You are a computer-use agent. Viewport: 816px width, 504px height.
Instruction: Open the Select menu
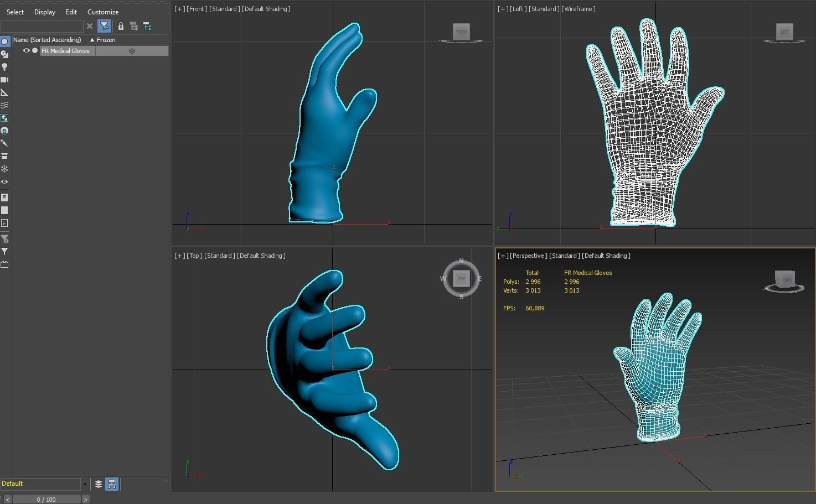click(x=15, y=12)
